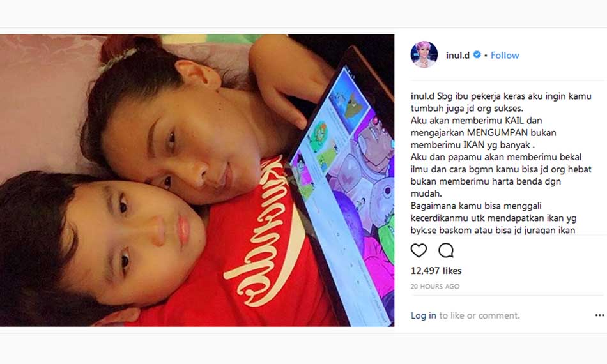The width and height of the screenshot is (607, 364).
Task: Like the post with the heart icon
Action: click(x=419, y=251)
